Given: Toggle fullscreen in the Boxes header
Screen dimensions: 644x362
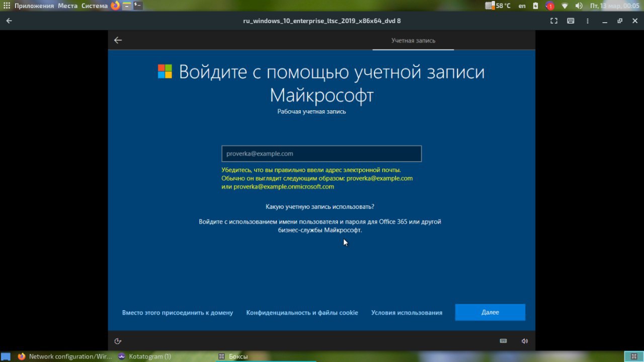Looking at the screenshot, I should click(554, 21).
